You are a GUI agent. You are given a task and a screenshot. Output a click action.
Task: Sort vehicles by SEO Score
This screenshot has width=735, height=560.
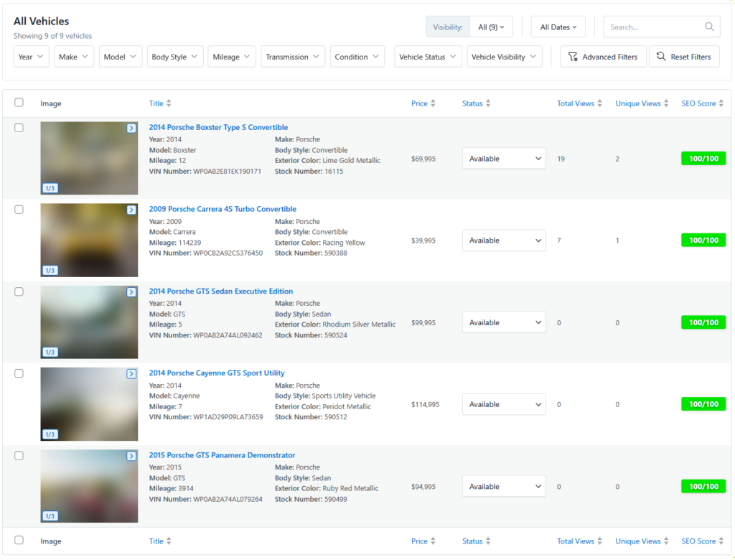tap(720, 103)
